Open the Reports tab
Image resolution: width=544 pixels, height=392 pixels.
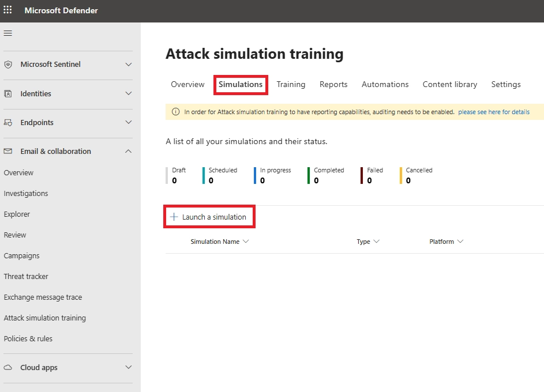(333, 84)
